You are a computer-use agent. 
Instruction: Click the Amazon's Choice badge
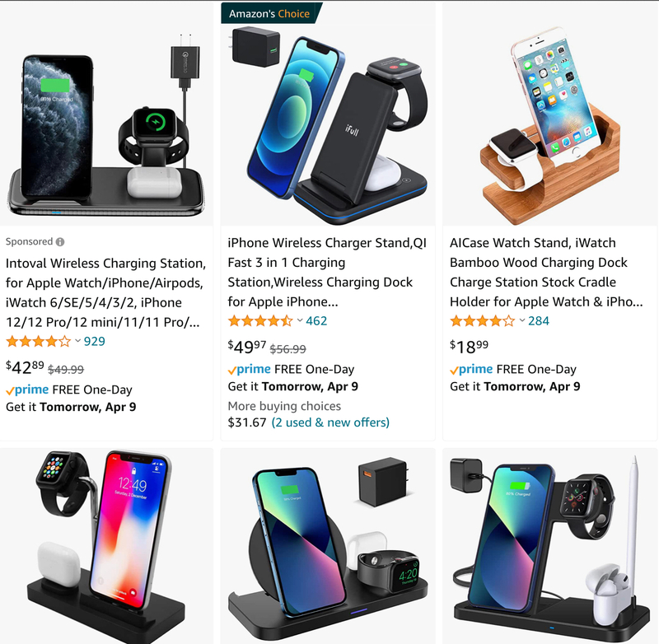271,13
